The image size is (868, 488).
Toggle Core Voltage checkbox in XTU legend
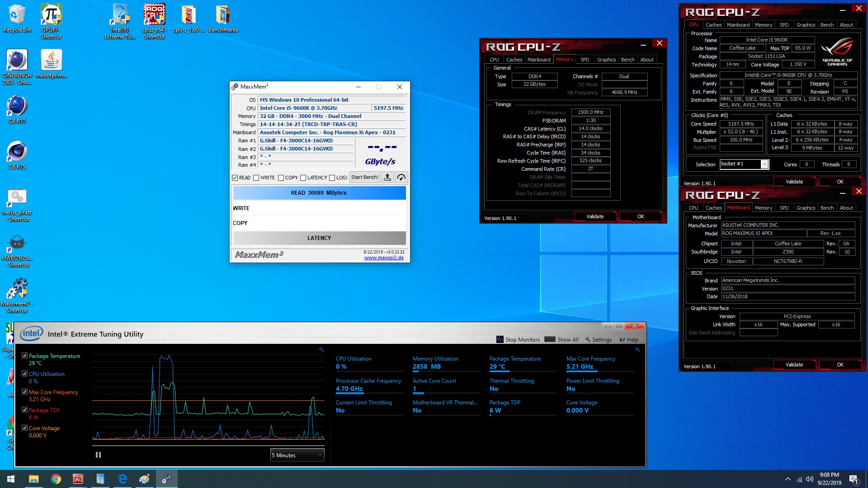pos(25,428)
